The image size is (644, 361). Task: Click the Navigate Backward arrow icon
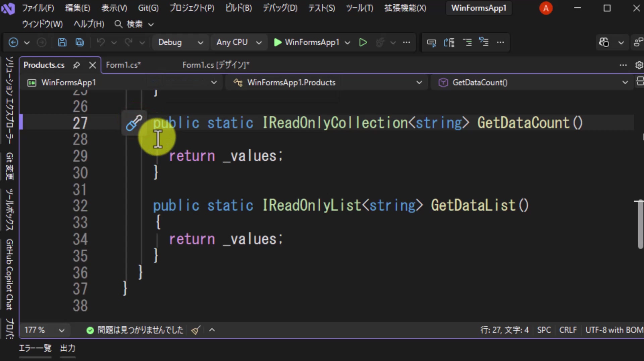click(13, 42)
